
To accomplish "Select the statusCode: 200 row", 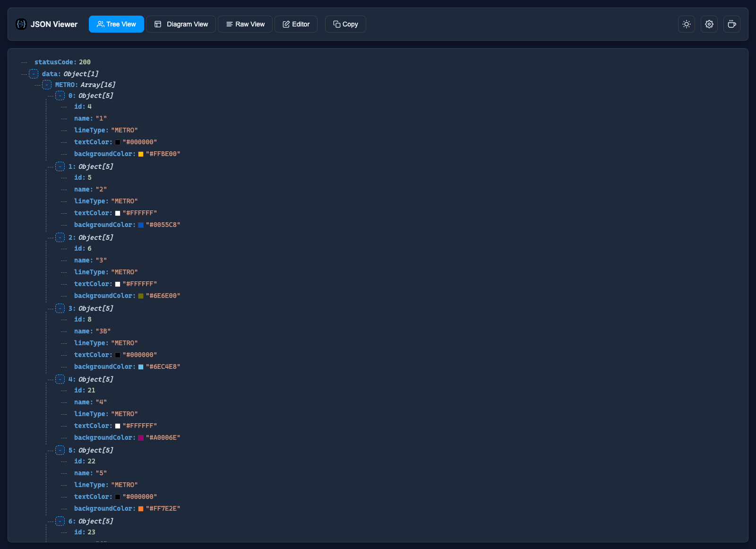I will click(62, 62).
